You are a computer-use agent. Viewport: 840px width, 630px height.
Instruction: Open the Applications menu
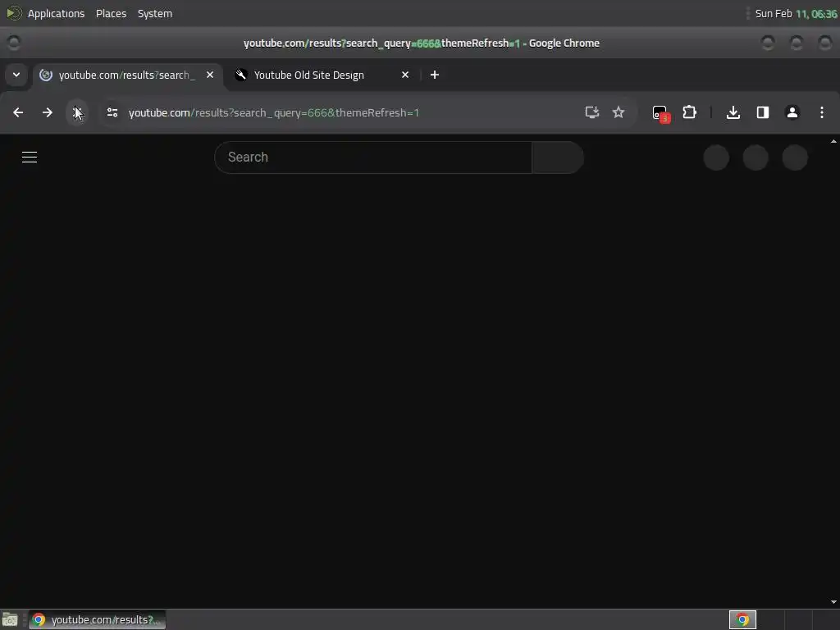click(57, 13)
